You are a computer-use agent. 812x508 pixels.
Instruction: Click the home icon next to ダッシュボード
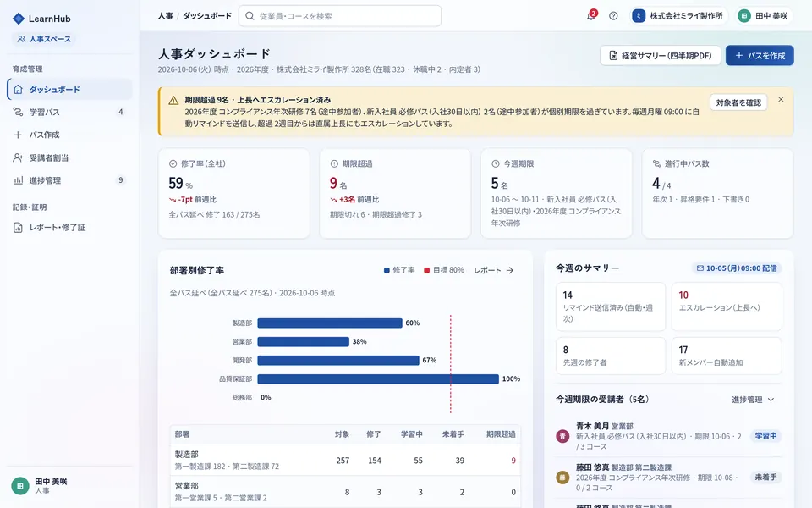pyautogui.click(x=18, y=89)
